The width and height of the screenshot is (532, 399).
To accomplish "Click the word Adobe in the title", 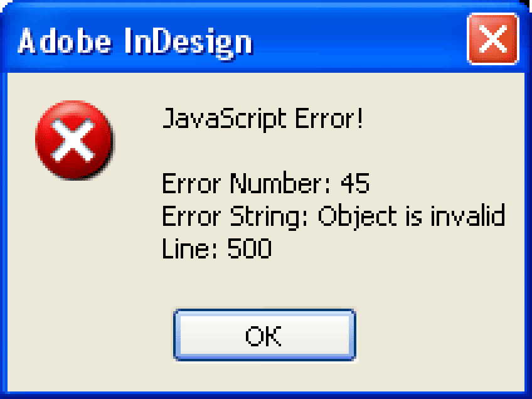I will coord(65,41).
